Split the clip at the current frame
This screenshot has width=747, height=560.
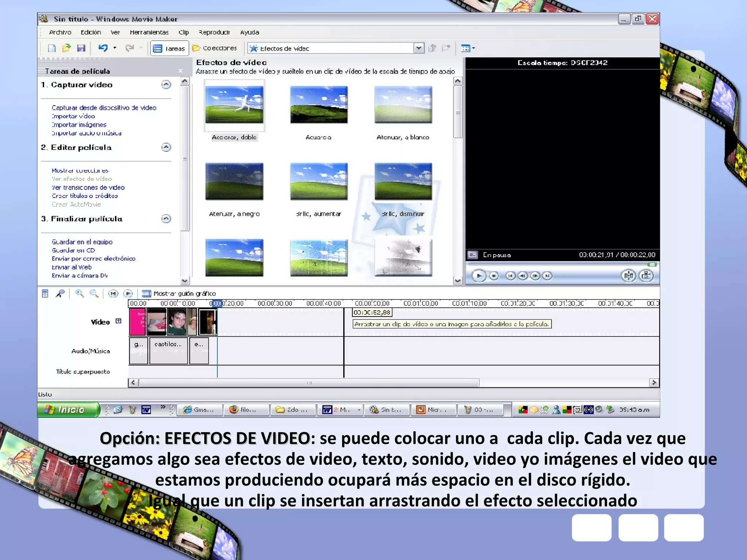tap(628, 276)
